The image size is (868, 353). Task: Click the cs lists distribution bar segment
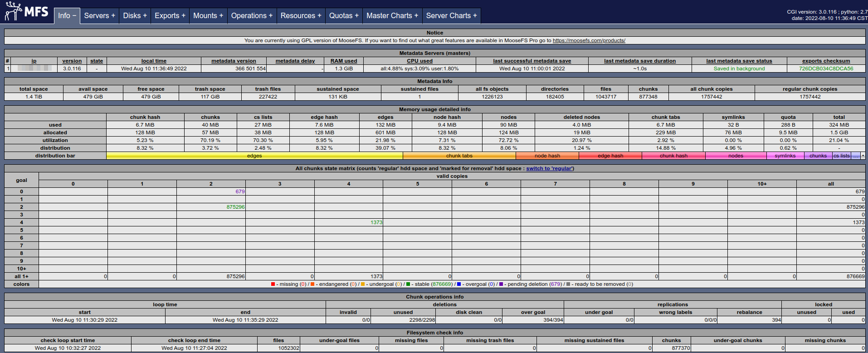(842, 156)
